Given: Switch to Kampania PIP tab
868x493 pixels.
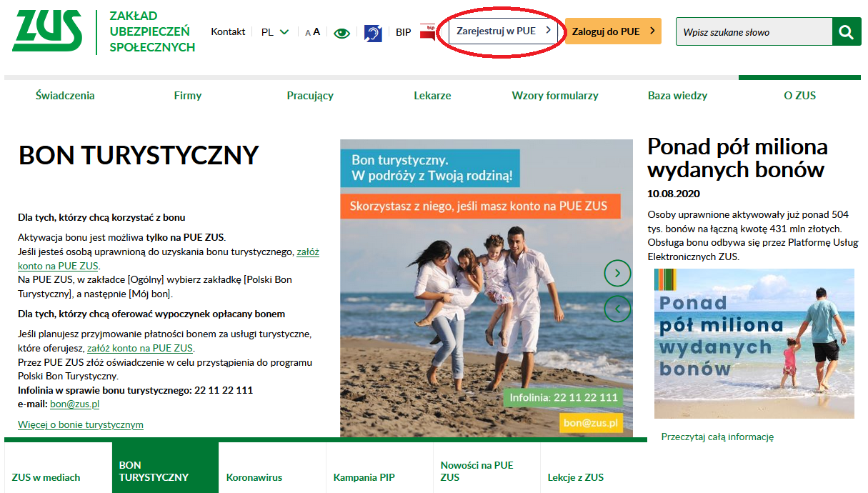Looking at the screenshot, I should (379, 468).
